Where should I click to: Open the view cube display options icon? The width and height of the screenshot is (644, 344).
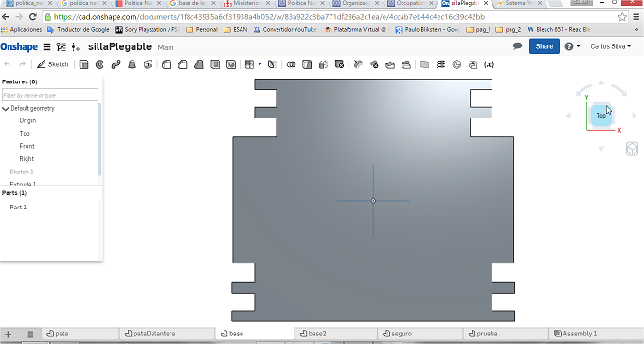(632, 149)
